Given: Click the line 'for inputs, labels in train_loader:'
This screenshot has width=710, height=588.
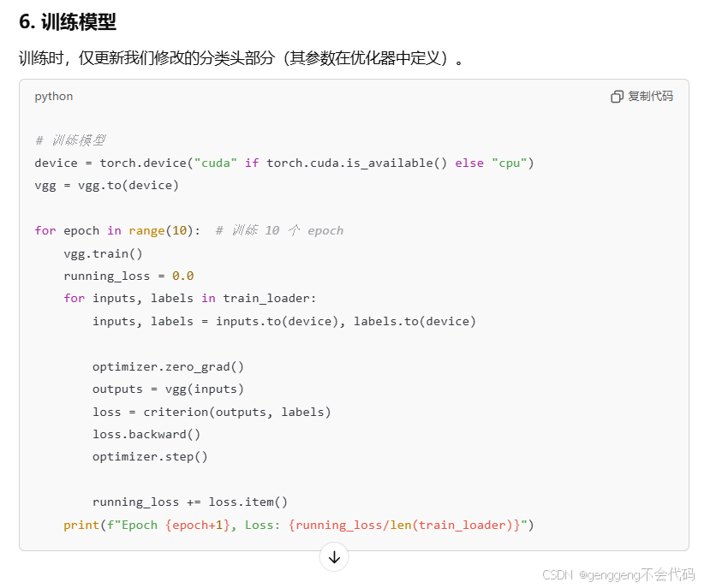Looking at the screenshot, I should tap(190, 299).
